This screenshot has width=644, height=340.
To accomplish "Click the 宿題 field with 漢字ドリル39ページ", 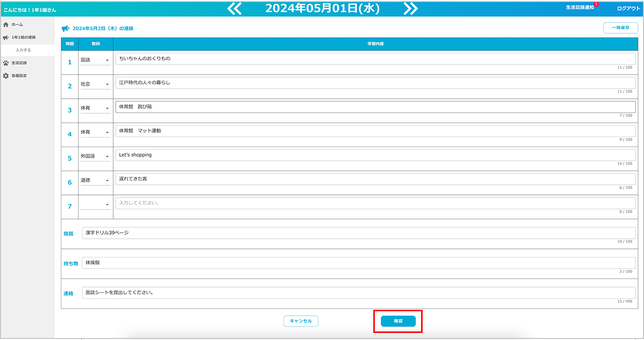I will 358,233.
